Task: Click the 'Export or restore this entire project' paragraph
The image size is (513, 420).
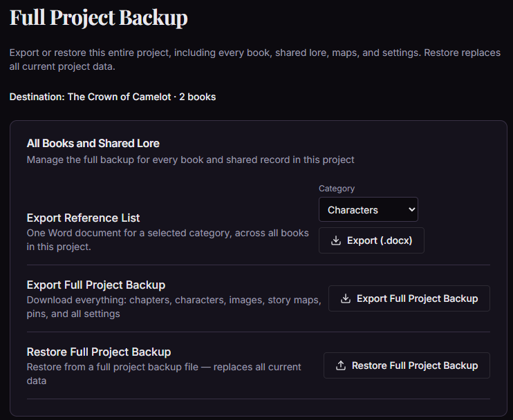Action: click(255, 59)
